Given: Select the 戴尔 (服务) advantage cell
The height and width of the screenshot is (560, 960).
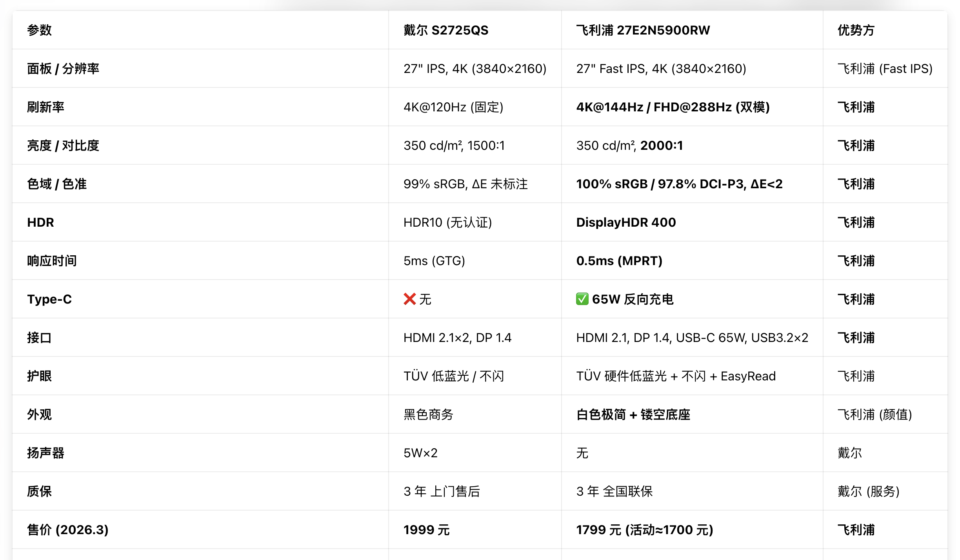Looking at the screenshot, I should pos(868,491).
